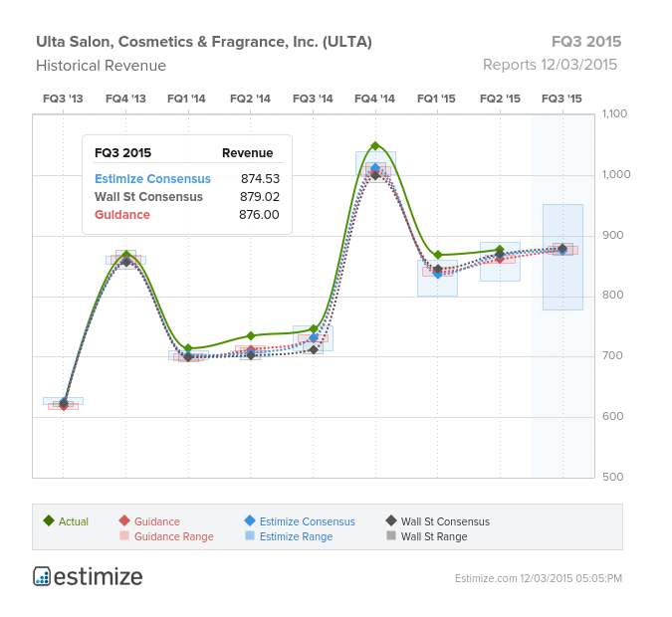
Task: Click the Guidance row in tooltip
Action: pos(187,215)
